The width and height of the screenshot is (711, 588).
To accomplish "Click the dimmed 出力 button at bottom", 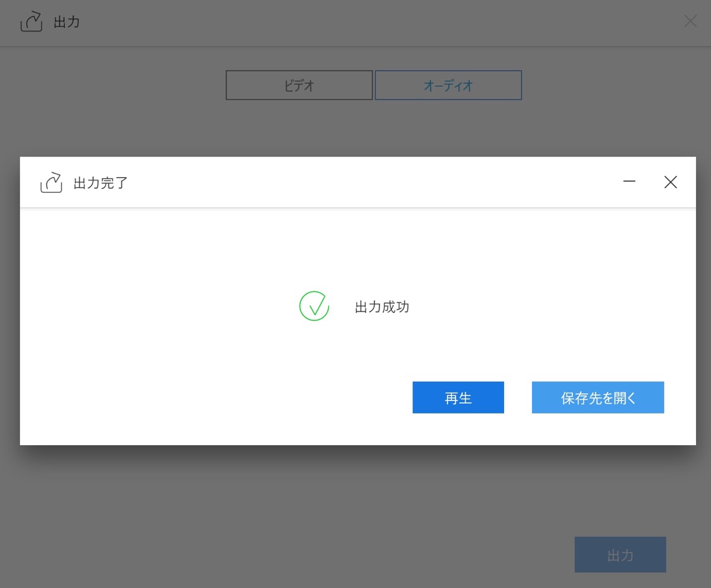I will click(620, 555).
